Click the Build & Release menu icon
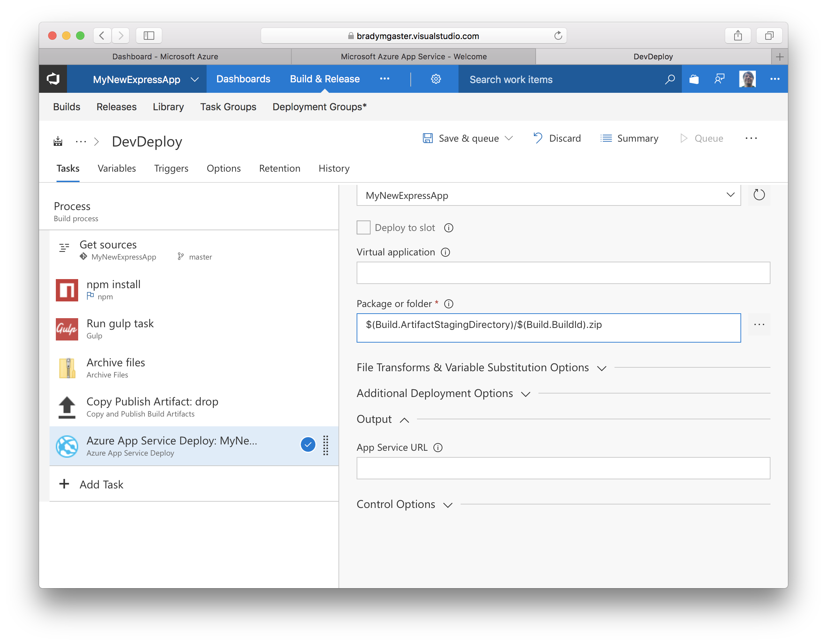Viewport: 827px width, 644px height. point(325,78)
